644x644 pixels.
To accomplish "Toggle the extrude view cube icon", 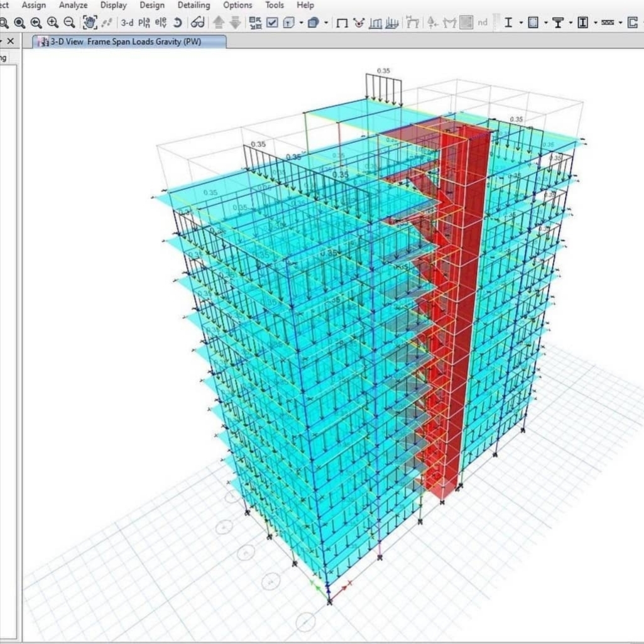I will tap(313, 23).
